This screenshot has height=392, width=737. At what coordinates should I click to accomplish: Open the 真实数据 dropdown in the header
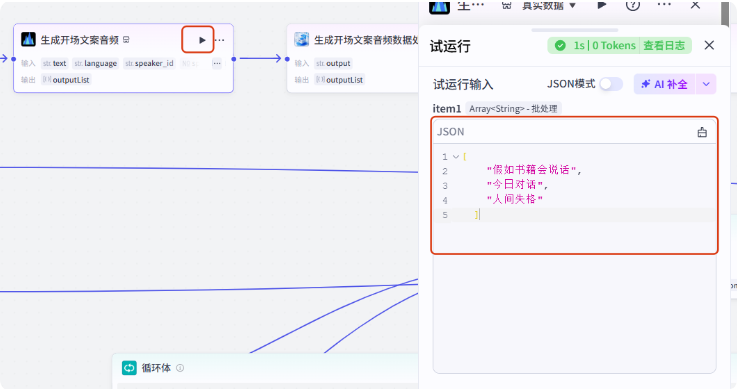(549, 6)
